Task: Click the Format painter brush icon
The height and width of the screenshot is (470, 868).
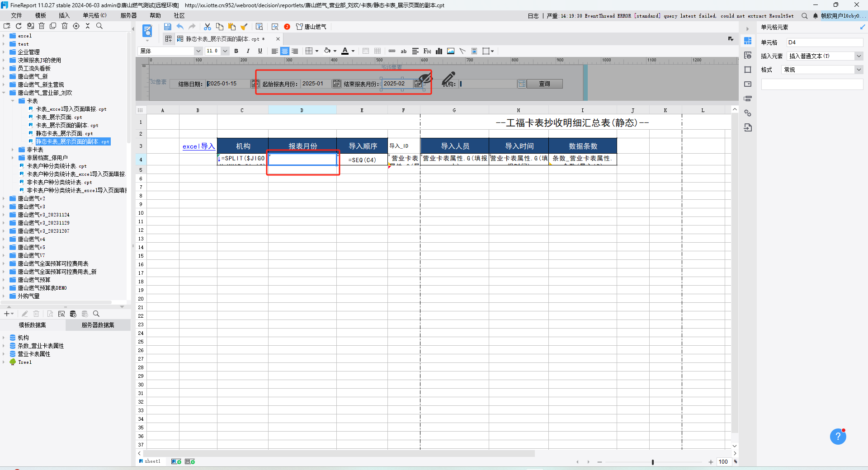Action: click(x=244, y=27)
